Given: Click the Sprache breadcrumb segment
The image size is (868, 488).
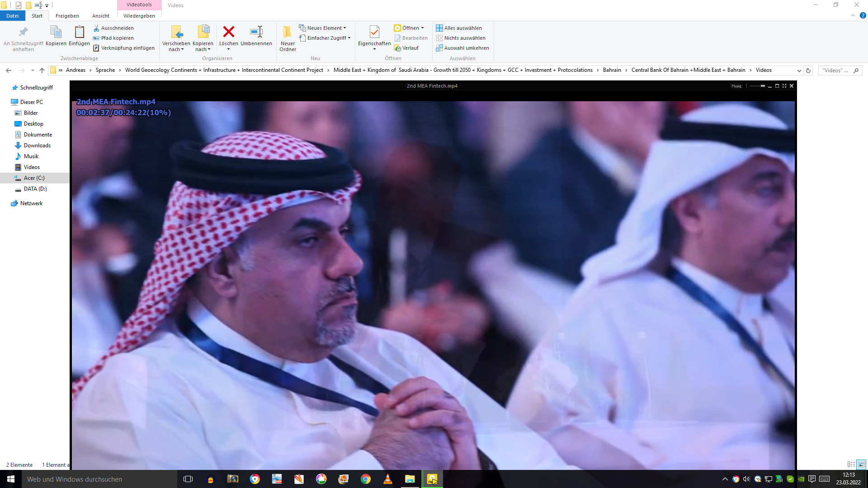Looking at the screenshot, I should pos(105,70).
